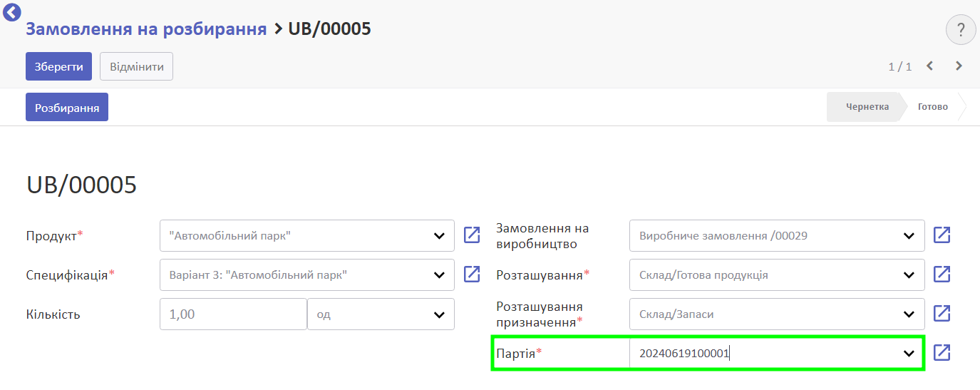Open external link for Партія field
This screenshot has height=390, width=980.
[x=942, y=352]
